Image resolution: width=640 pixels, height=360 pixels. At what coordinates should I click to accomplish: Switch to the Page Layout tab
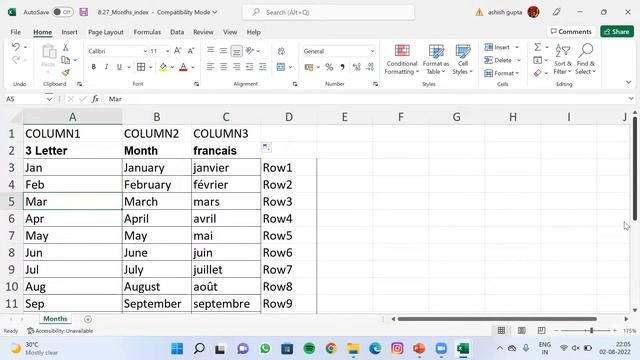point(106,32)
